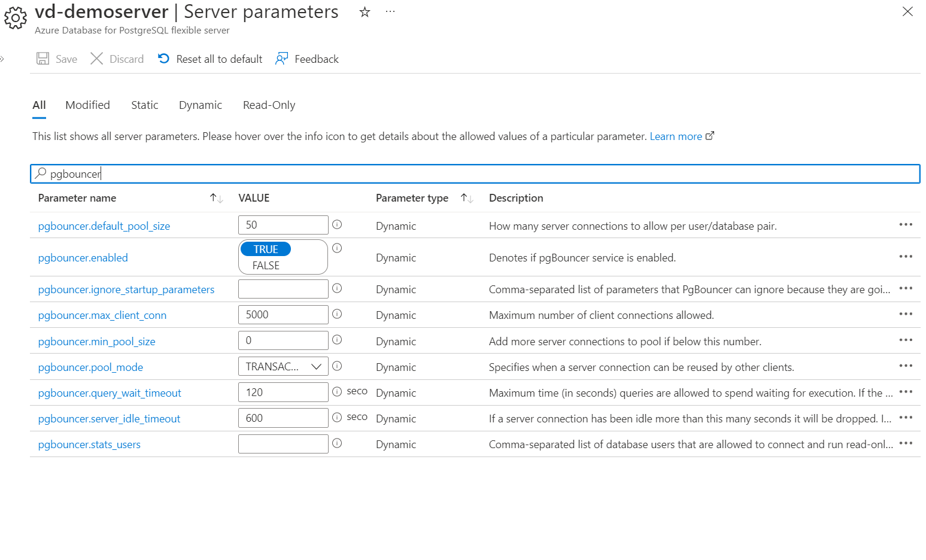926x560 pixels.
Task: Open row menu for server_idle_timeout
Action: tap(906, 417)
